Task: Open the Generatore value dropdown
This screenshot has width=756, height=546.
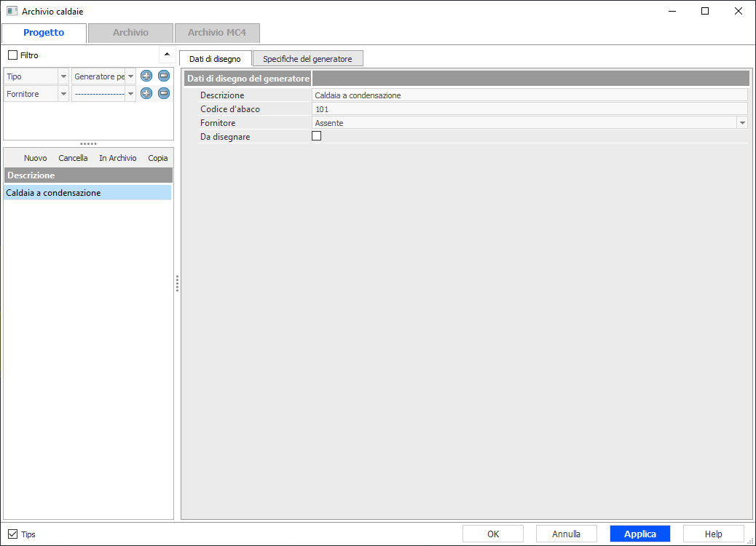Action: pos(130,76)
